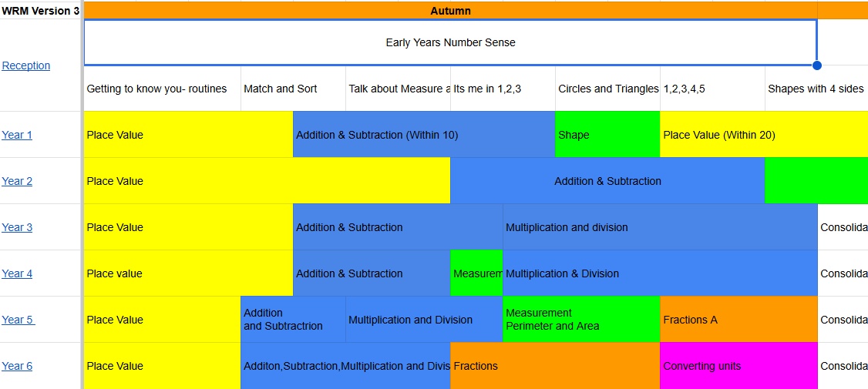The width and height of the screenshot is (868, 389).
Task: Click the Circles and Triangles cell
Action: pos(607,89)
